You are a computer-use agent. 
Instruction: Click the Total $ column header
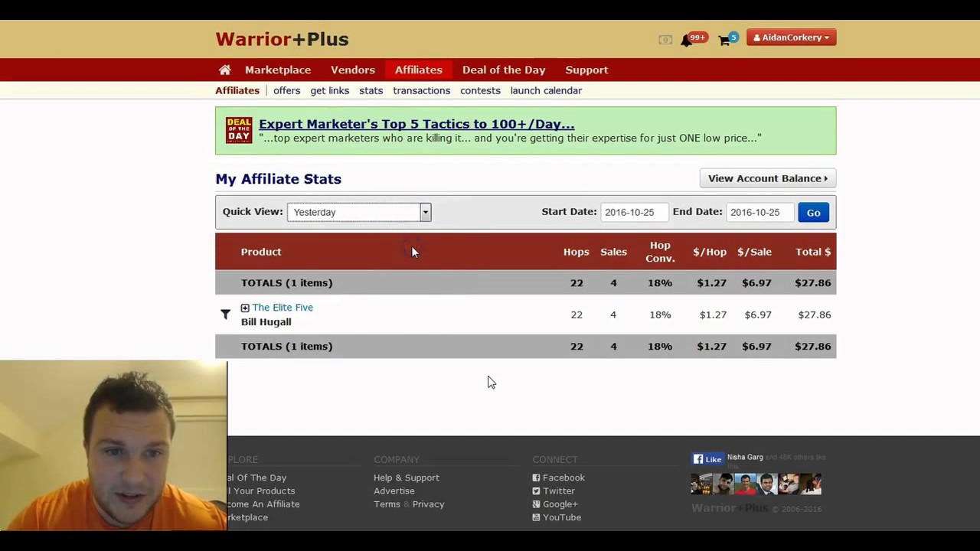(813, 252)
